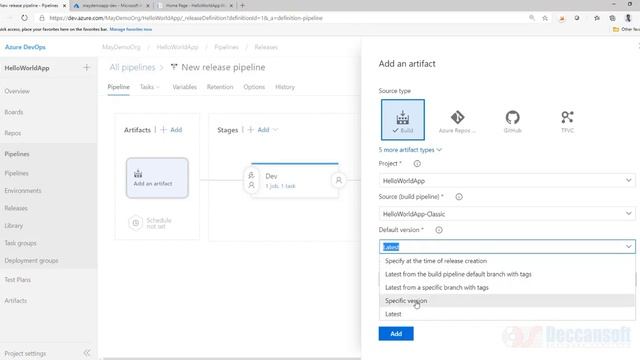This screenshot has width=640, height=360.
Task: Click the Azure DevOps logo link
Action: pyautogui.click(x=25, y=47)
